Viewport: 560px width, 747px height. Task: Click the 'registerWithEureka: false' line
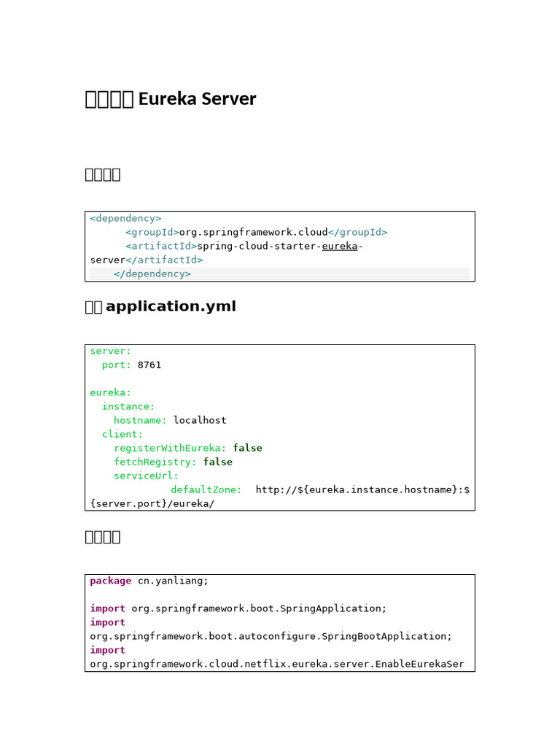(188, 448)
